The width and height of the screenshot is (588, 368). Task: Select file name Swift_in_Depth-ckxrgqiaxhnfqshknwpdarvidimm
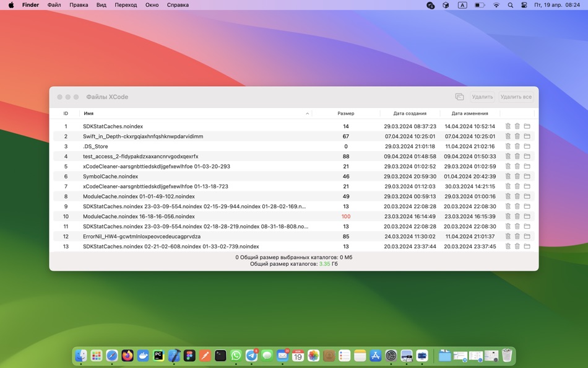(x=143, y=136)
